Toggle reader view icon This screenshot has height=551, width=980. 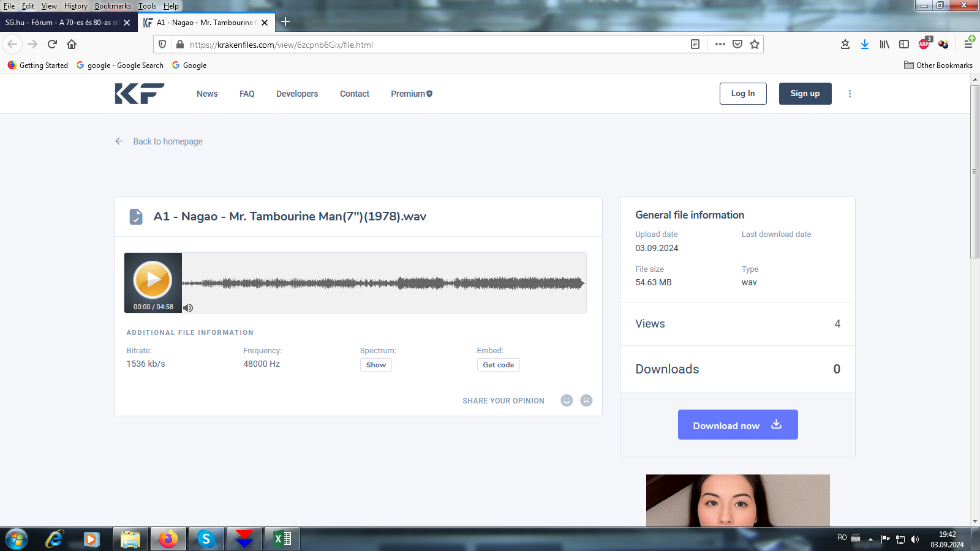[x=695, y=44]
